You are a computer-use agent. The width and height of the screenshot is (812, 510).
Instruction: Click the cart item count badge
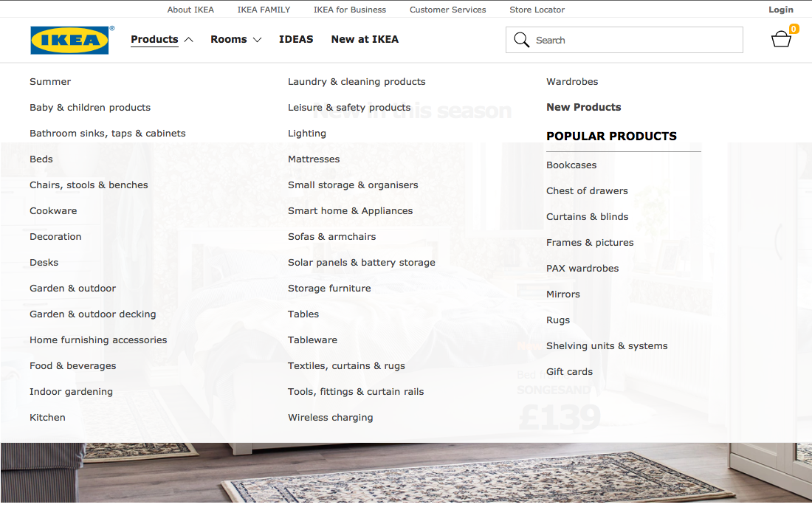794,30
